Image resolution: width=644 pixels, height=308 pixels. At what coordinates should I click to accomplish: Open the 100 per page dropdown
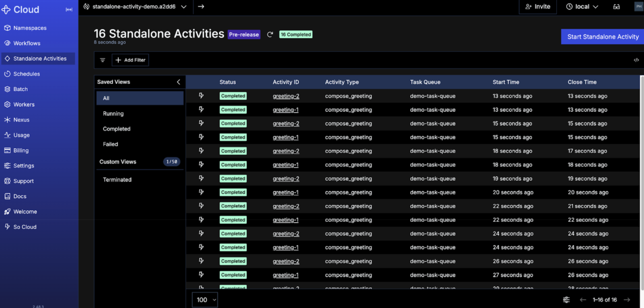(x=205, y=300)
